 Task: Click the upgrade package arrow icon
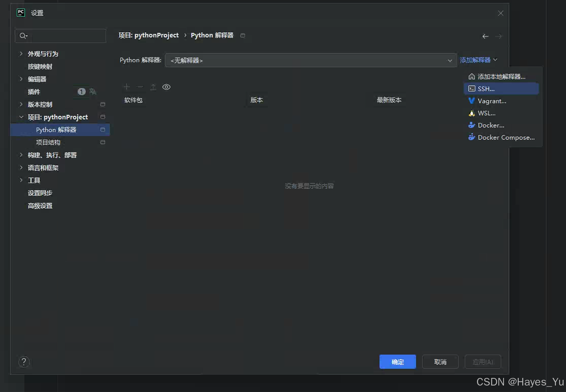153,87
